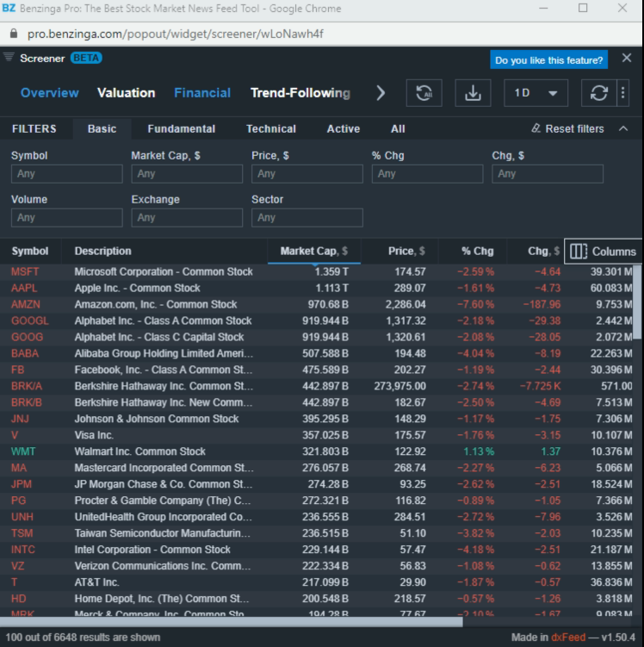Sort by Description column header
The image size is (644, 647).
point(164,251)
